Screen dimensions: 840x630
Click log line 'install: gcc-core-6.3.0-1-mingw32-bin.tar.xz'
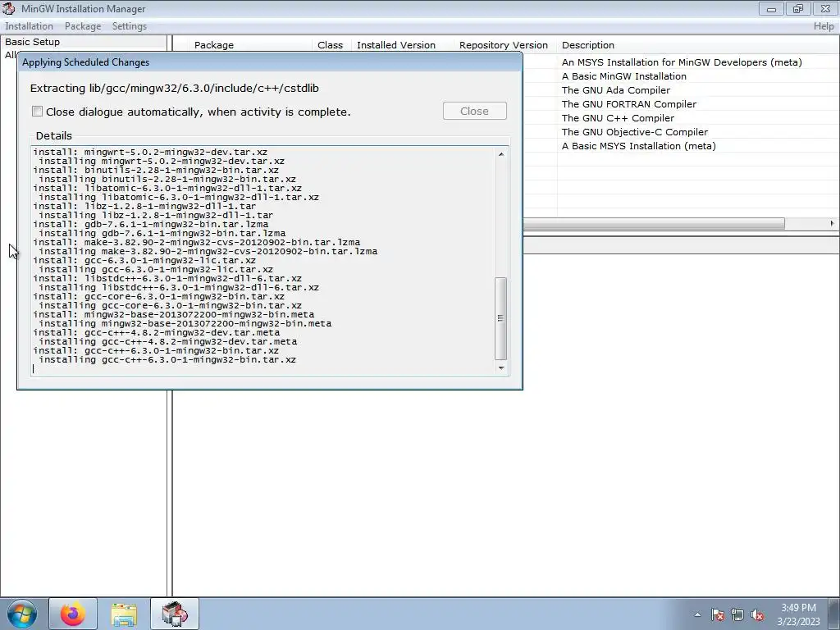[x=158, y=296]
